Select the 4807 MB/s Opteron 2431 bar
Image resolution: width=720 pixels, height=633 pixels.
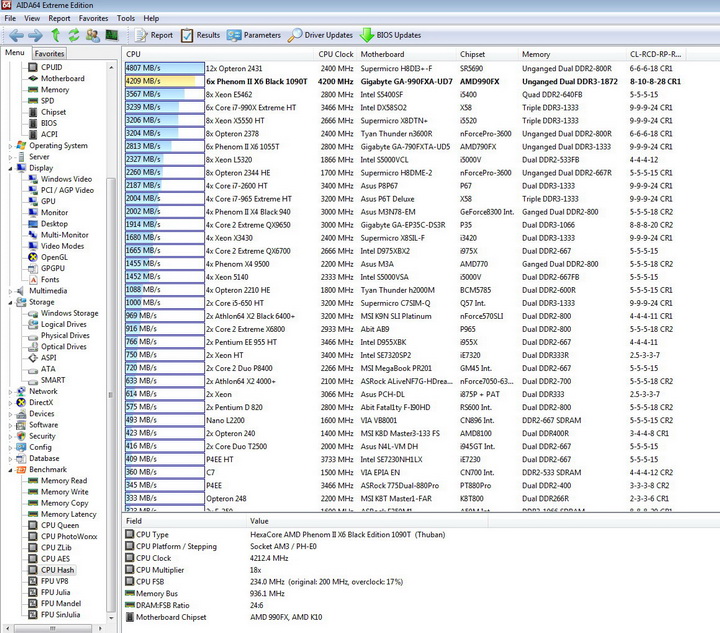pyautogui.click(x=164, y=68)
